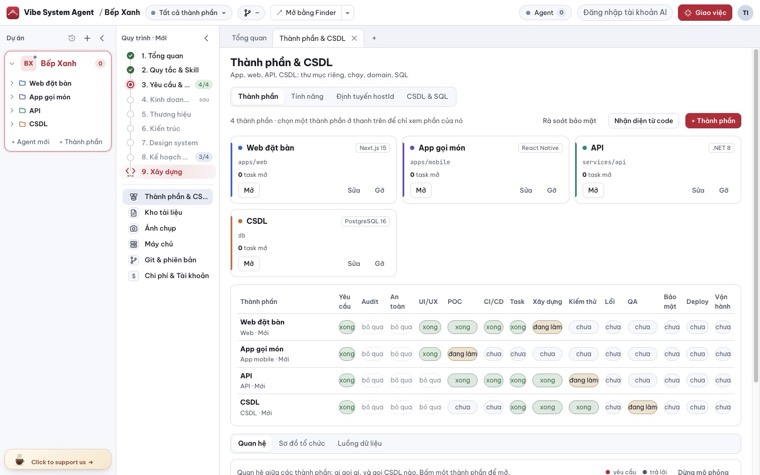760x475 pixels.
Task: Click Mở on the CSDL card
Action: pos(249,264)
